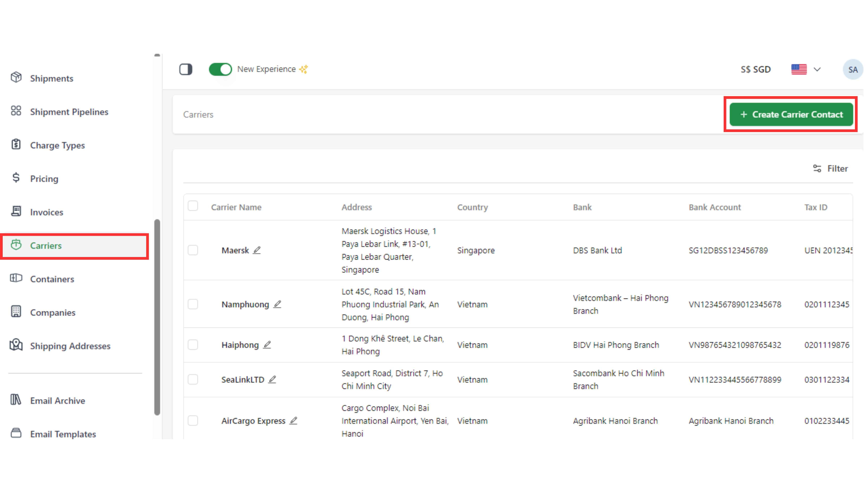The image size is (868, 488).
Task: Collapse the sidebar with the panel icon
Action: [x=186, y=69]
